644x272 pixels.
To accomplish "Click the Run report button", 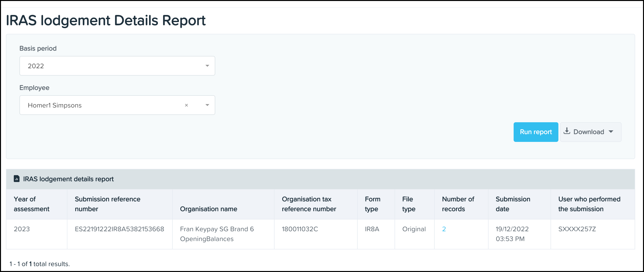I will click(x=536, y=132).
